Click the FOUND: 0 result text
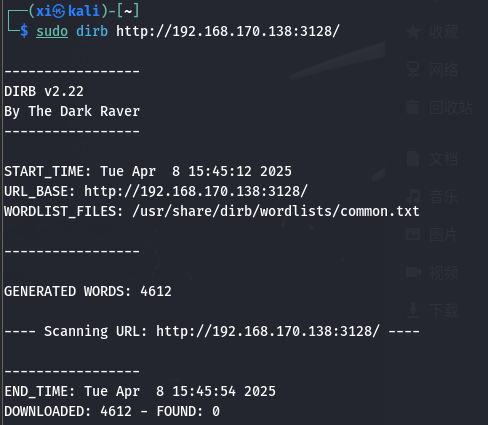Image resolution: width=488 pixels, height=425 pixels. [188, 411]
